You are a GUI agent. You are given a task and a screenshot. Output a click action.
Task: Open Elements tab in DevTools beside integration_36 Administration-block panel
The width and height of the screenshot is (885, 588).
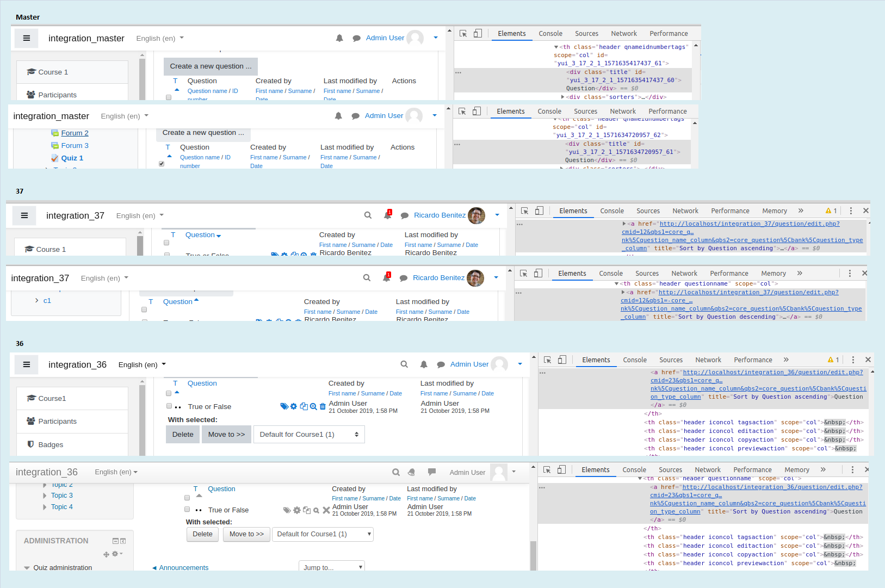coord(596,470)
